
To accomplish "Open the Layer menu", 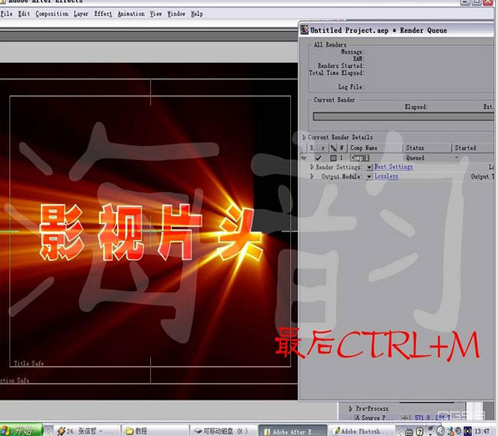I will 81,14.
